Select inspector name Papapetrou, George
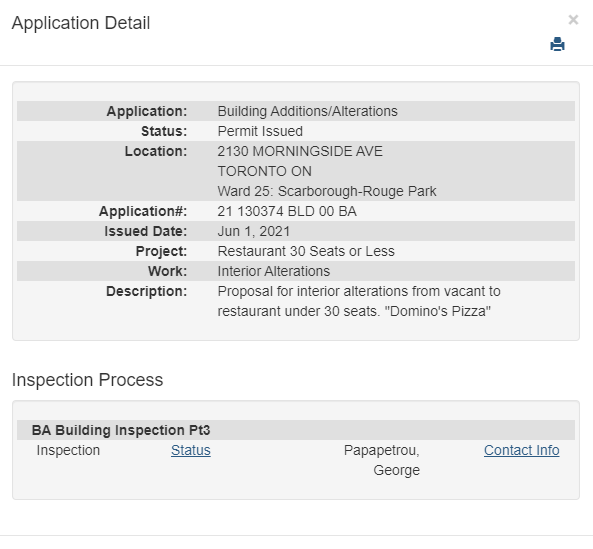 (382, 460)
